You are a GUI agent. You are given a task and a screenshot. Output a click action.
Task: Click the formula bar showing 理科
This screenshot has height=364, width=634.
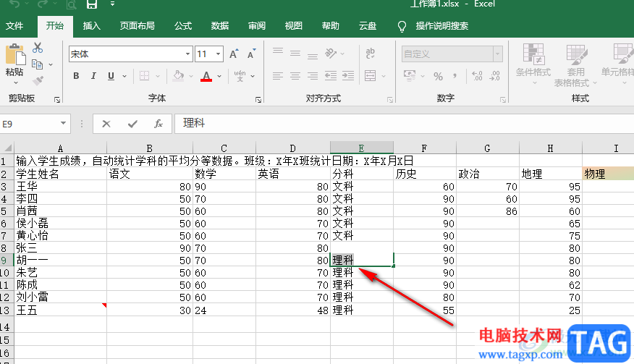[x=404, y=123]
